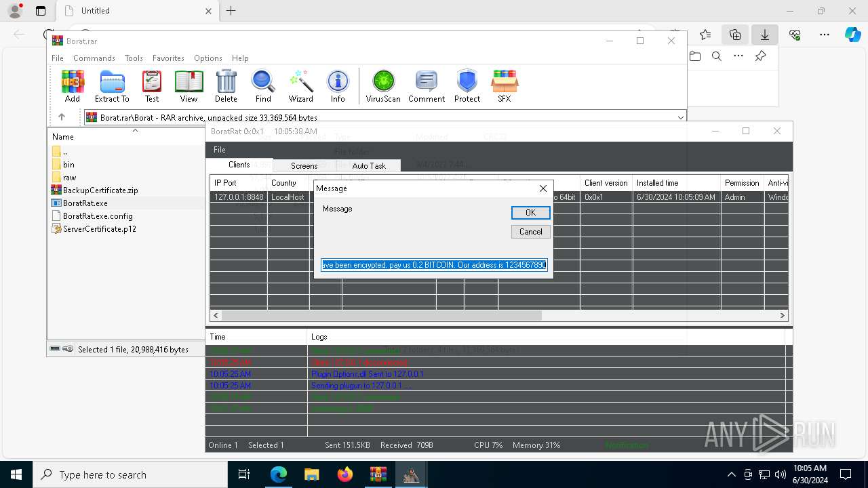The height and width of the screenshot is (488, 868).
Task: Click the taskbar search box
Action: pyautogui.click(x=130, y=474)
